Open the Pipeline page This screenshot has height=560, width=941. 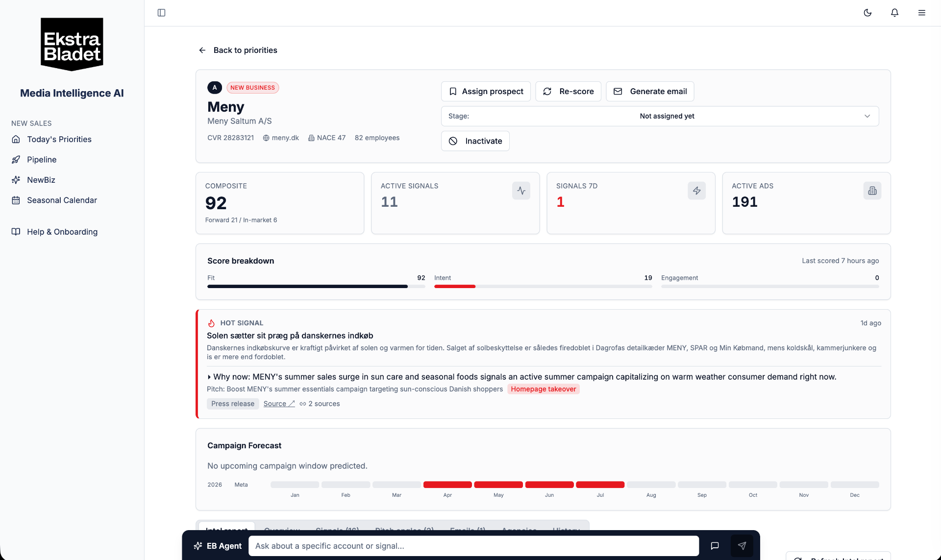(x=42, y=160)
